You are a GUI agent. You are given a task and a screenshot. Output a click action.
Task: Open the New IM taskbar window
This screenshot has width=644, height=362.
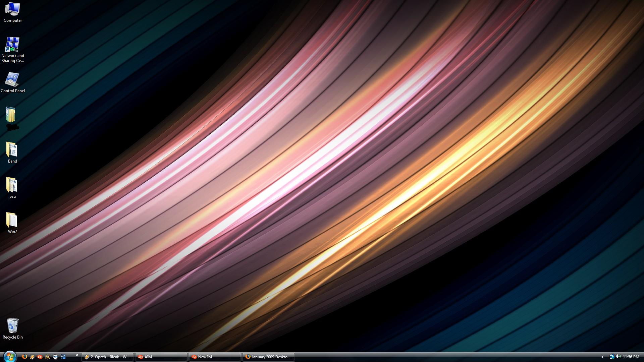(215, 357)
